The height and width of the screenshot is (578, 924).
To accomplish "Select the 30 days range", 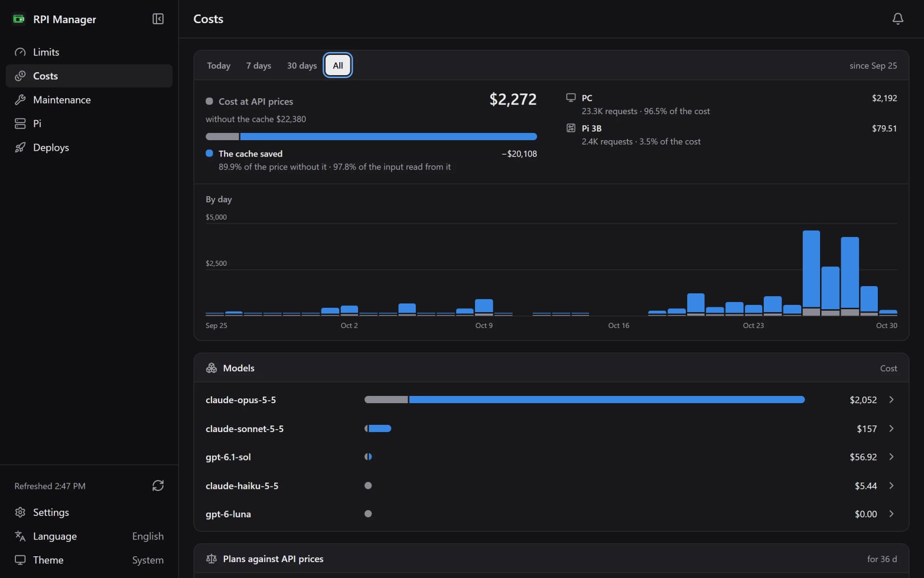I will pos(302,66).
